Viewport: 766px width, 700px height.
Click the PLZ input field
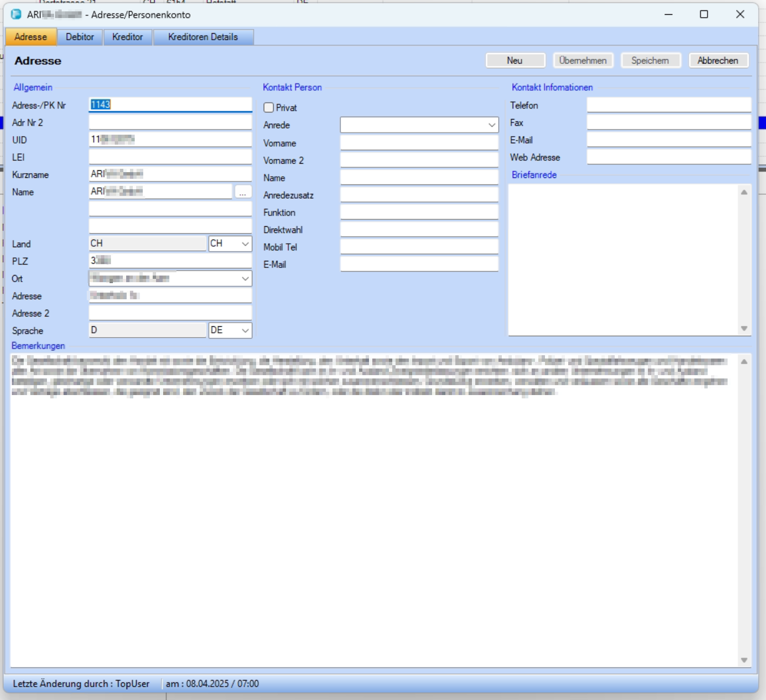170,261
